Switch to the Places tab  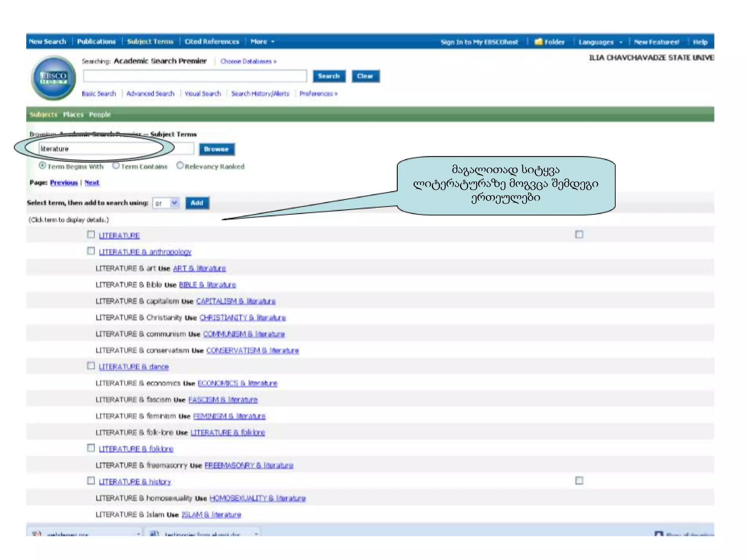[73, 114]
